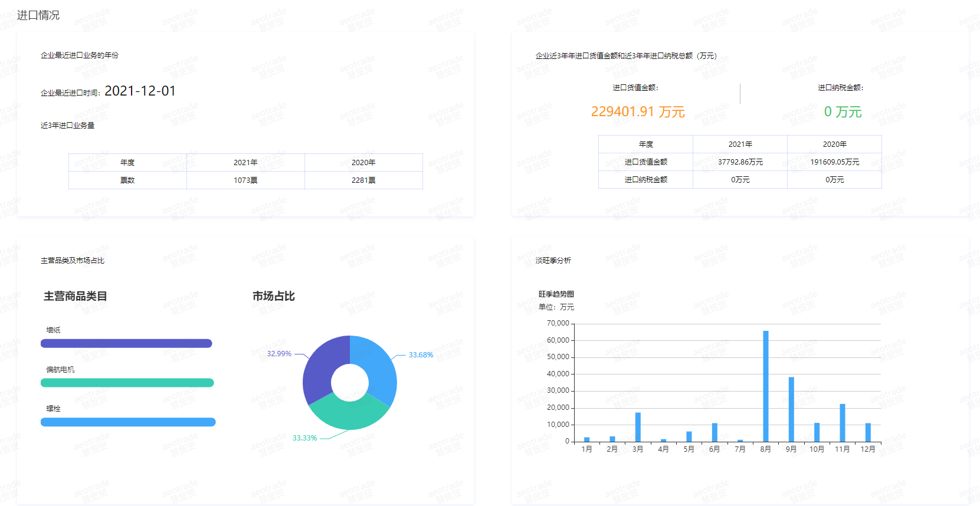The height and width of the screenshot is (506, 980).
Task: Click the 5月 bar in the trend chart
Action: coord(689,436)
